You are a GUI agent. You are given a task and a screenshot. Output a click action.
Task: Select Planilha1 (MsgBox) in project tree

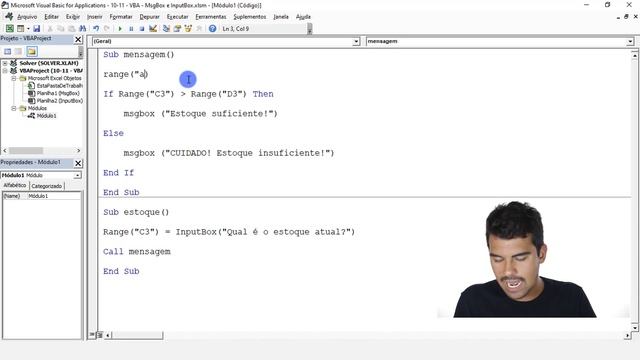tap(58, 93)
